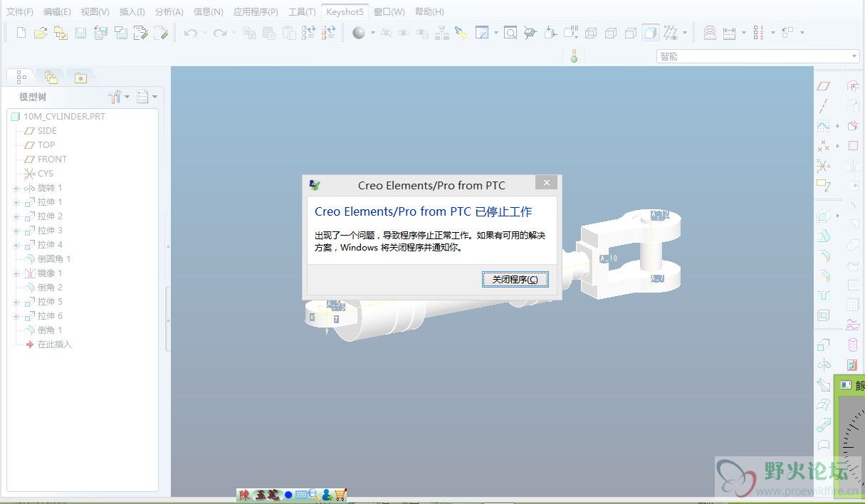Select the Shading display icon

coord(650,33)
